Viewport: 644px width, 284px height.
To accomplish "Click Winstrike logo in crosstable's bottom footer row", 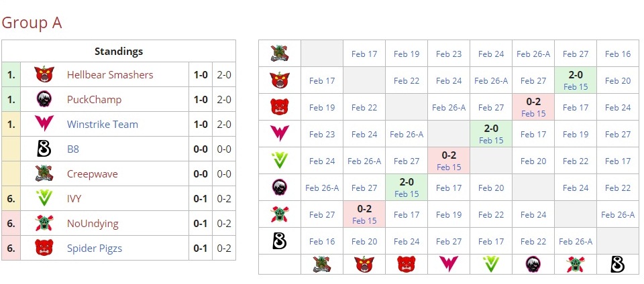I will 449,265.
